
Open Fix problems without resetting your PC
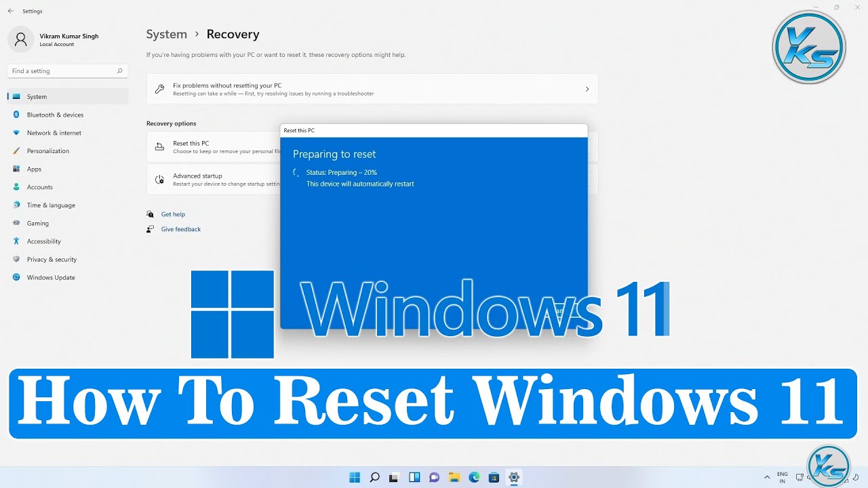point(372,89)
